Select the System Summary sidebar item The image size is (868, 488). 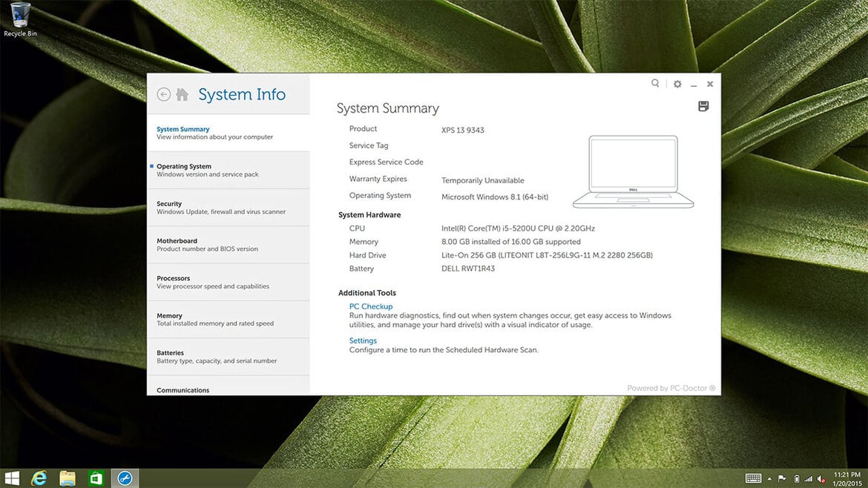(228, 133)
